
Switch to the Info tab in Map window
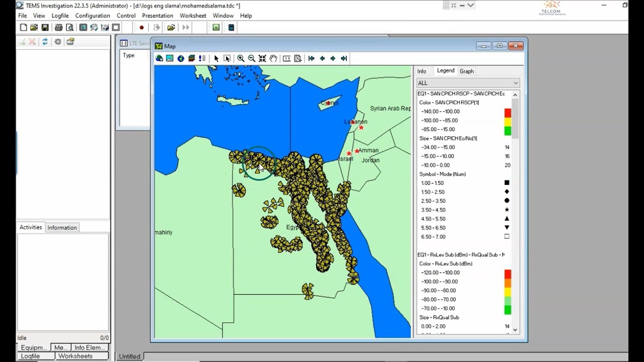(422, 71)
